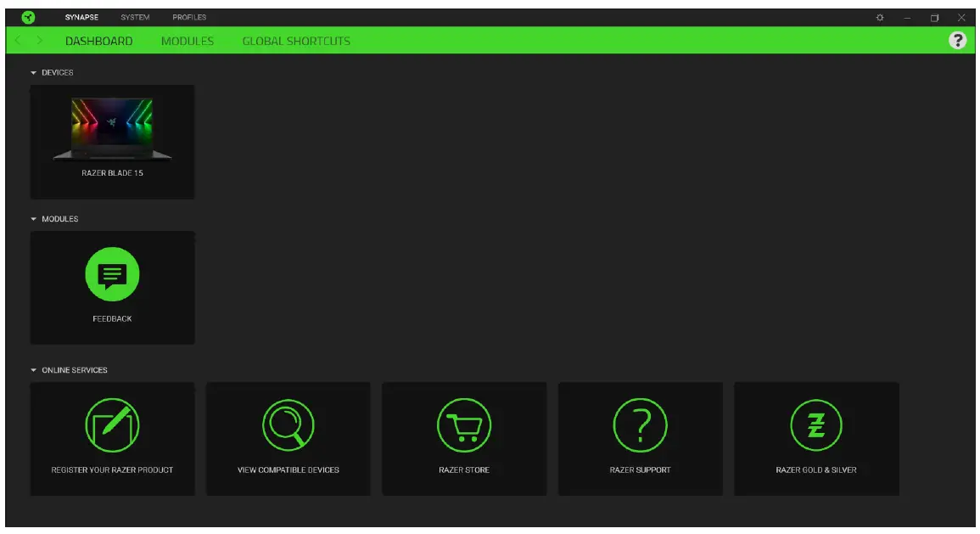This screenshot has width=980, height=534.
Task: Click the Devices section heading
Action: (58, 72)
